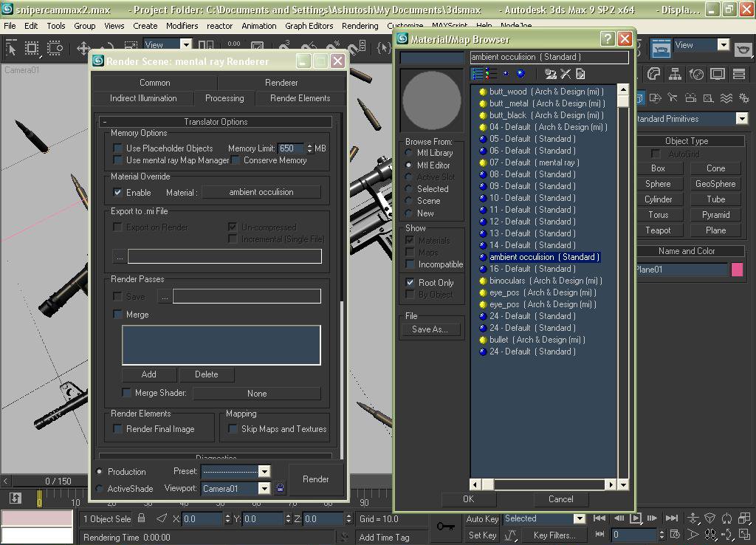Viewport: 756px width, 545px height.
Task: Open the Motion panel tab icon
Action: coord(696,74)
